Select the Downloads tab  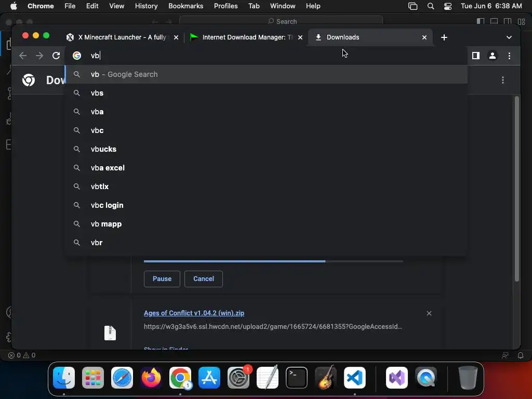[370, 37]
